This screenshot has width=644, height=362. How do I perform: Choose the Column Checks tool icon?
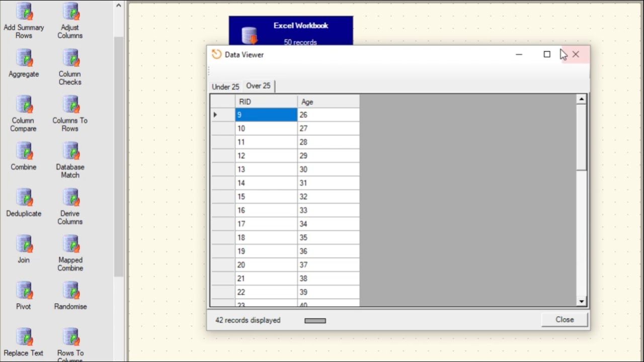click(x=70, y=57)
